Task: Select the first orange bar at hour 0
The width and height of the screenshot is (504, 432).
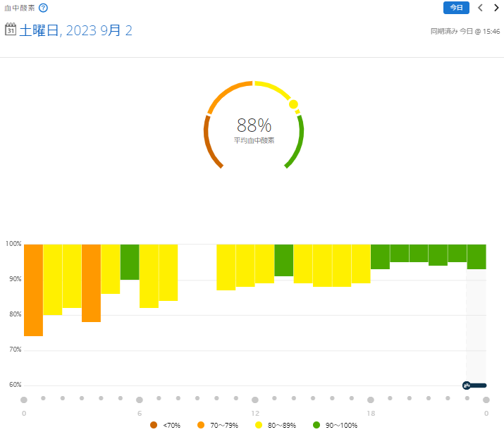Action: point(33,290)
